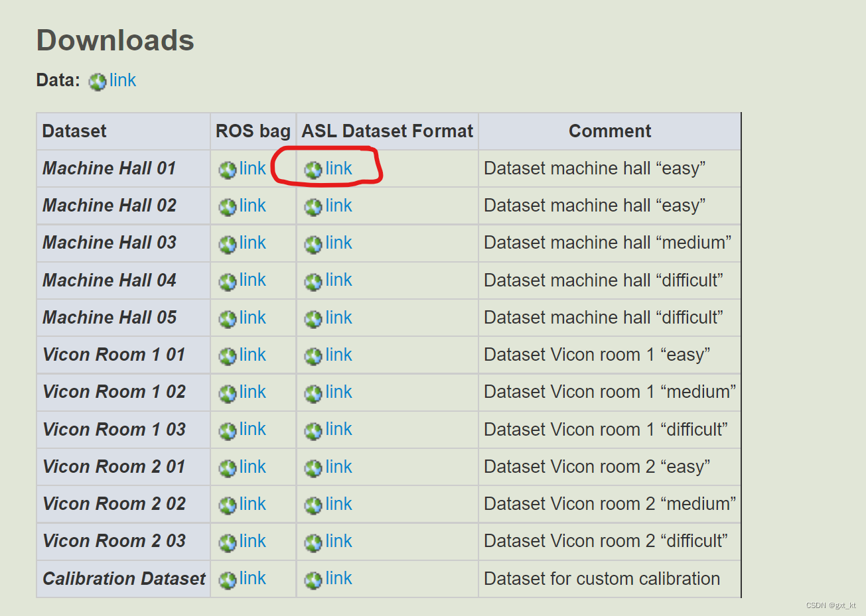Image resolution: width=866 pixels, height=616 pixels.
Task: Click the 'ROS bag' column header
Action: click(253, 131)
